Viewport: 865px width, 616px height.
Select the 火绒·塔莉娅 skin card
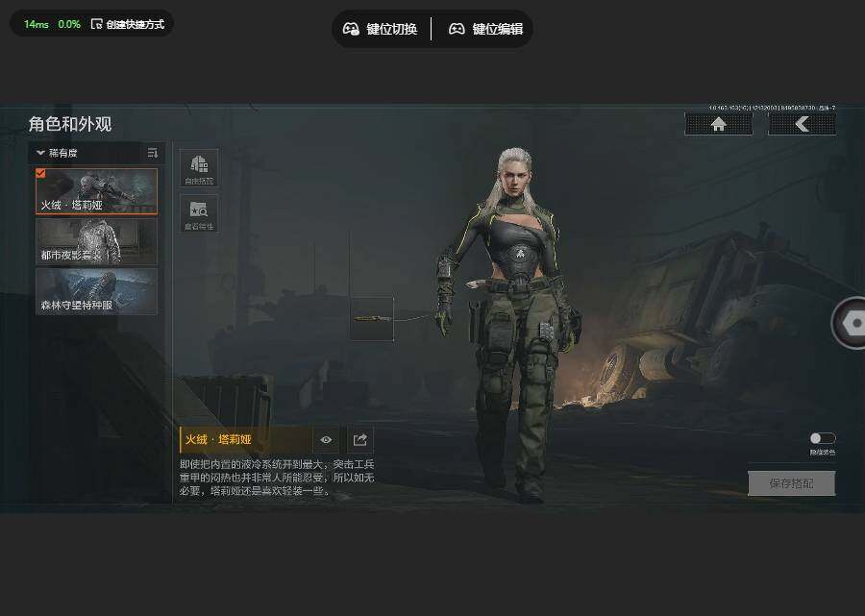click(x=96, y=191)
